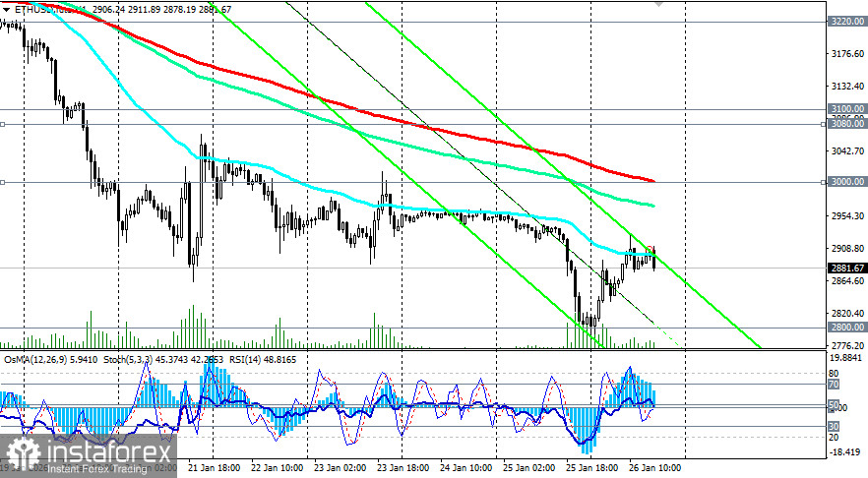Click the 19.8841 indicator scale maximum
Image resolution: width=868 pixels, height=478 pixels.
click(x=844, y=358)
